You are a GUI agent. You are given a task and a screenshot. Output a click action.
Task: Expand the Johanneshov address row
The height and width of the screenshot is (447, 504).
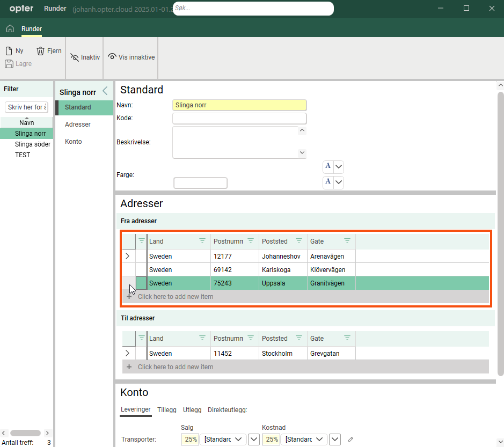pyautogui.click(x=127, y=257)
